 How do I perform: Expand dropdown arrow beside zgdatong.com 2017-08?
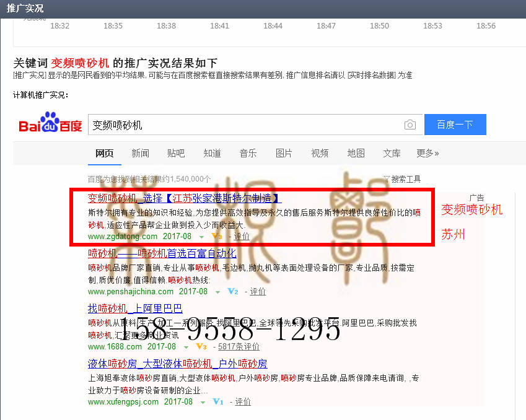click(x=201, y=237)
